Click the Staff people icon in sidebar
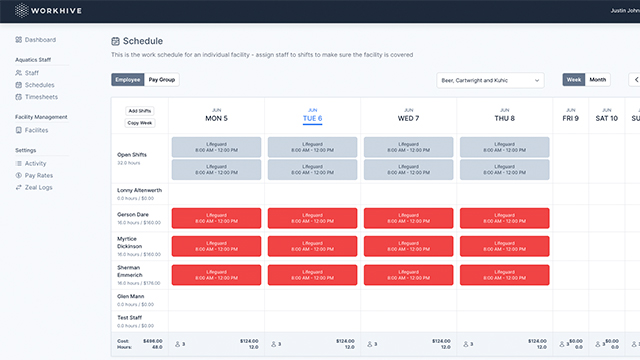 pyautogui.click(x=18, y=73)
